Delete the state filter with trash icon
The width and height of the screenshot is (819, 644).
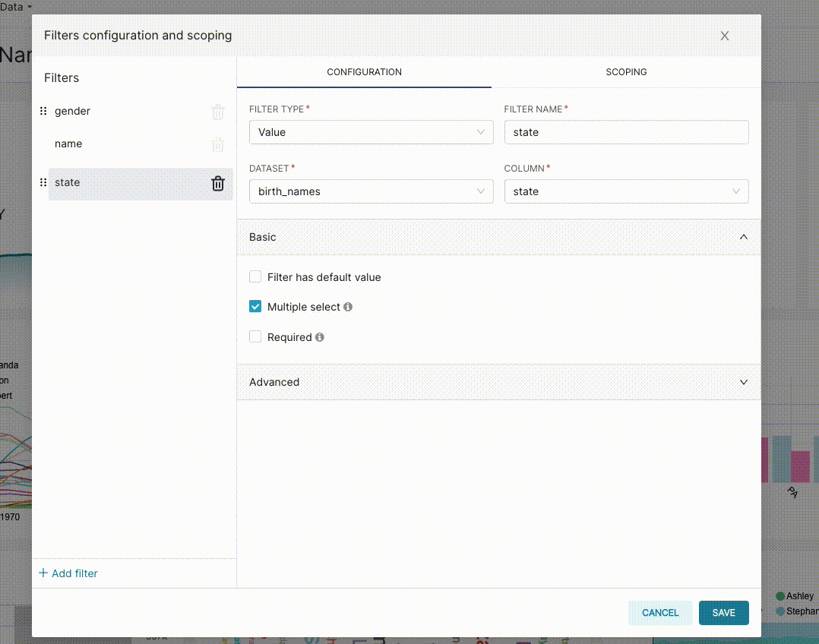218,183
